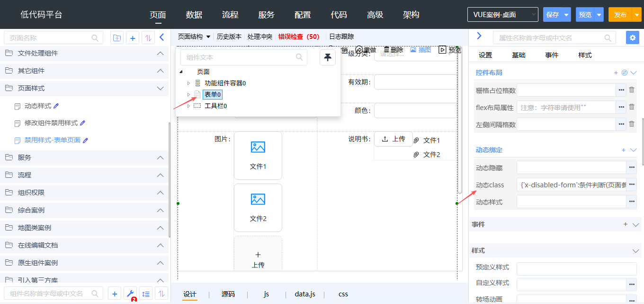Screen dimensions: 644x304
Task: Open ellipsis editor for 动态class
Action: [632, 185]
